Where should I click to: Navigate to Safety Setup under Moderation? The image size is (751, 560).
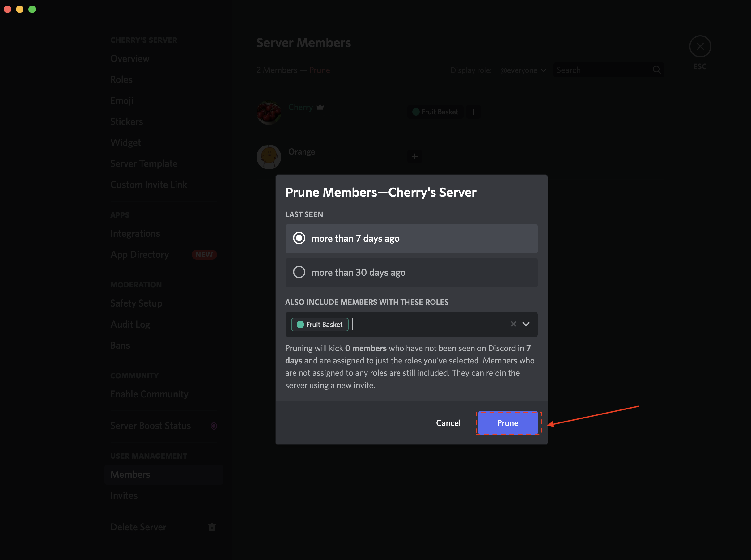pos(136,303)
